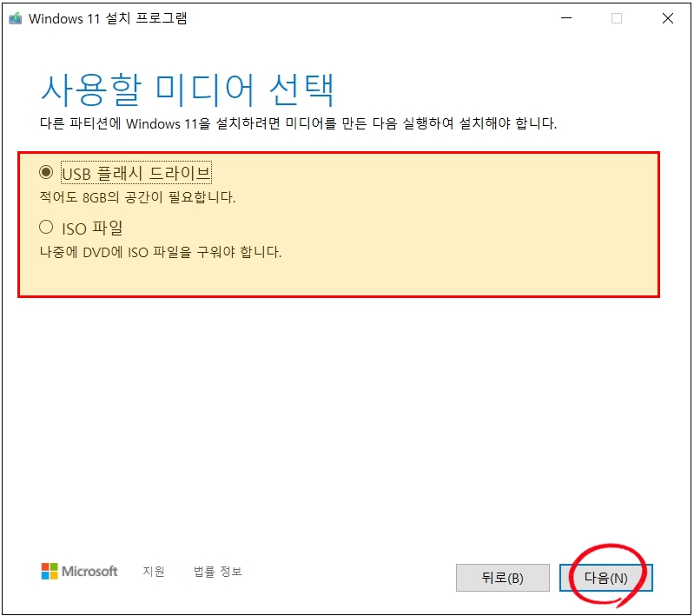Go back with the 뒤로(B) button
This screenshot has width=694, height=616.
[x=502, y=578]
